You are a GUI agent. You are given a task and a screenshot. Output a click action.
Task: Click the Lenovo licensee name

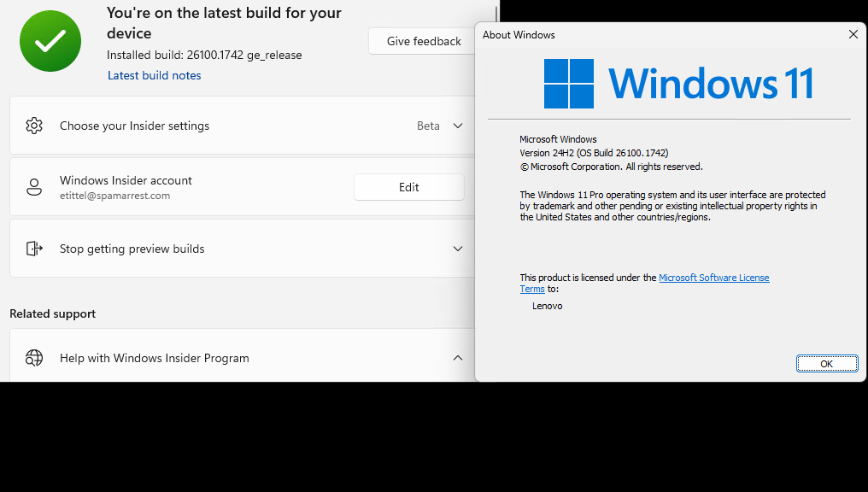coord(548,306)
